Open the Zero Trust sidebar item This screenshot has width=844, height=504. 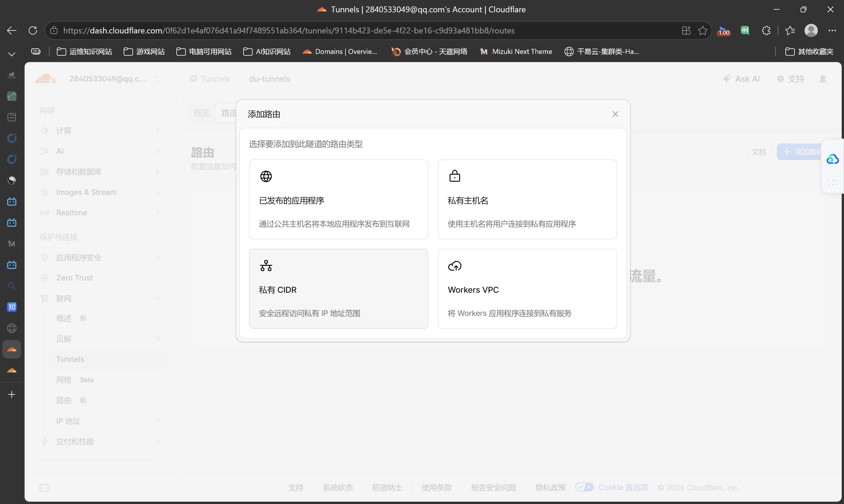click(101, 278)
